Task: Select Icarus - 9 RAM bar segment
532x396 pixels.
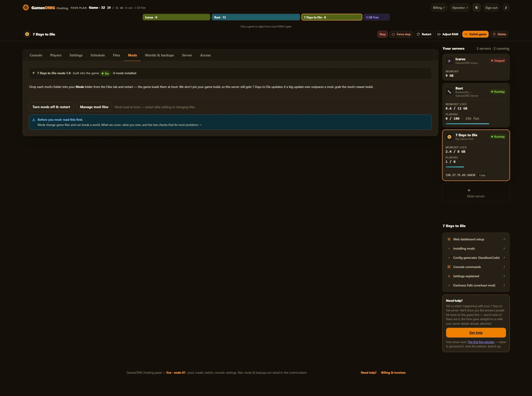Action: (176, 17)
